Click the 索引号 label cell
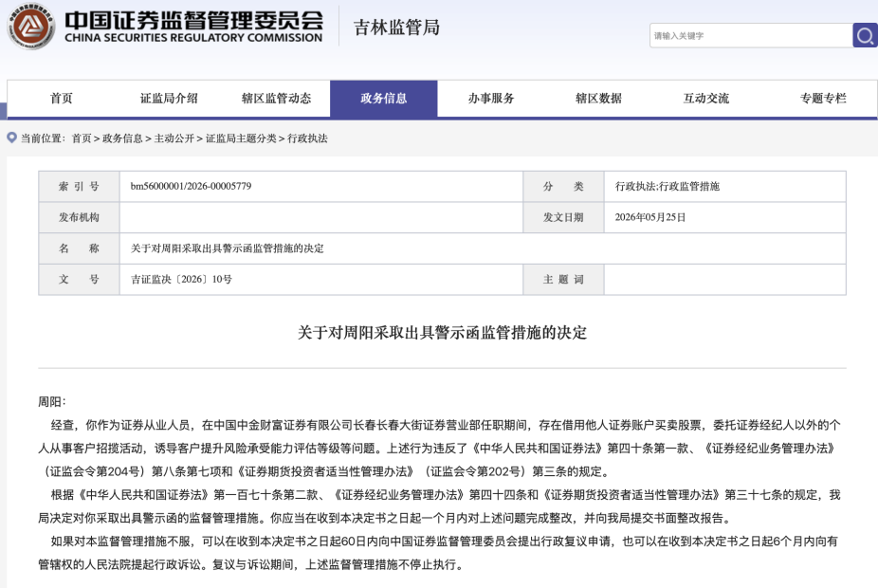 coord(79,187)
